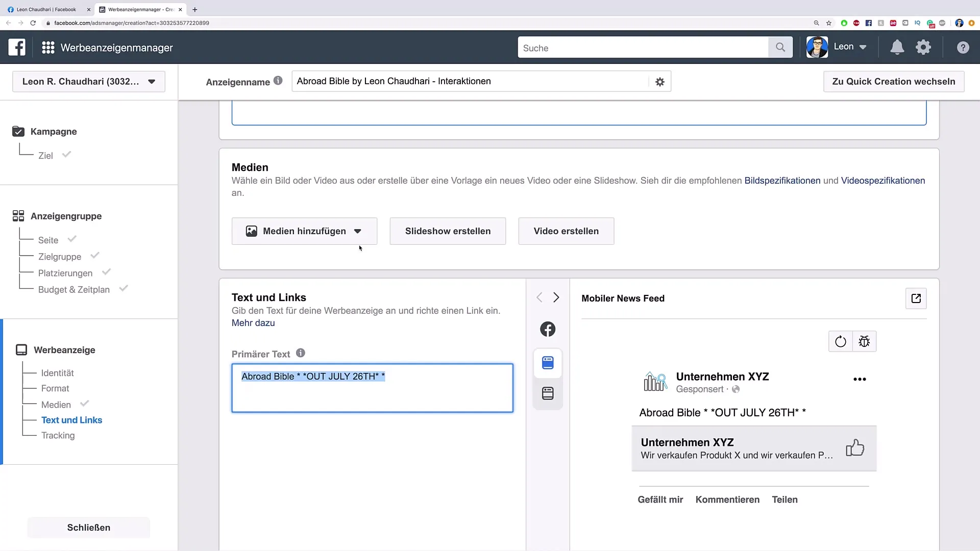Click the settings gear icon next to ad name

tap(659, 82)
